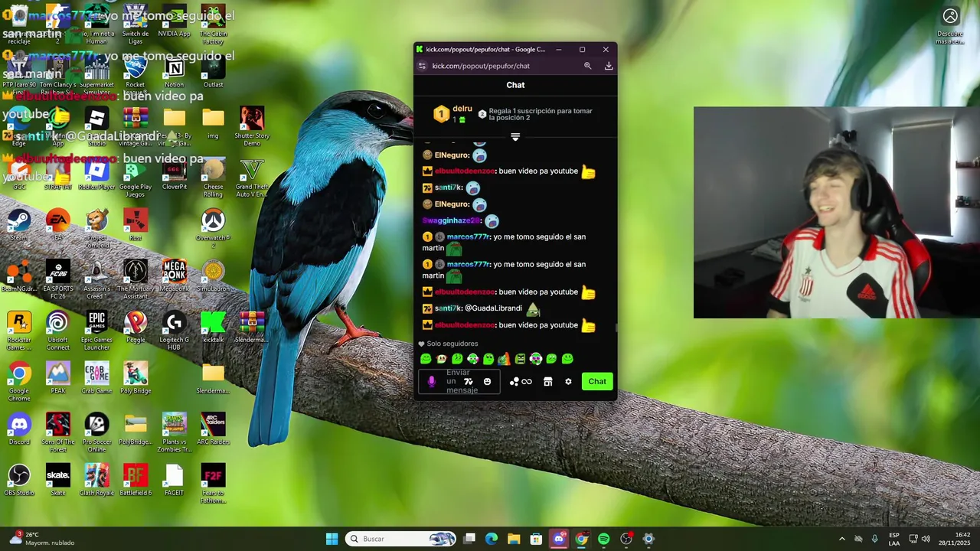
Task: Open Windows Start menu
Action: click(332, 539)
